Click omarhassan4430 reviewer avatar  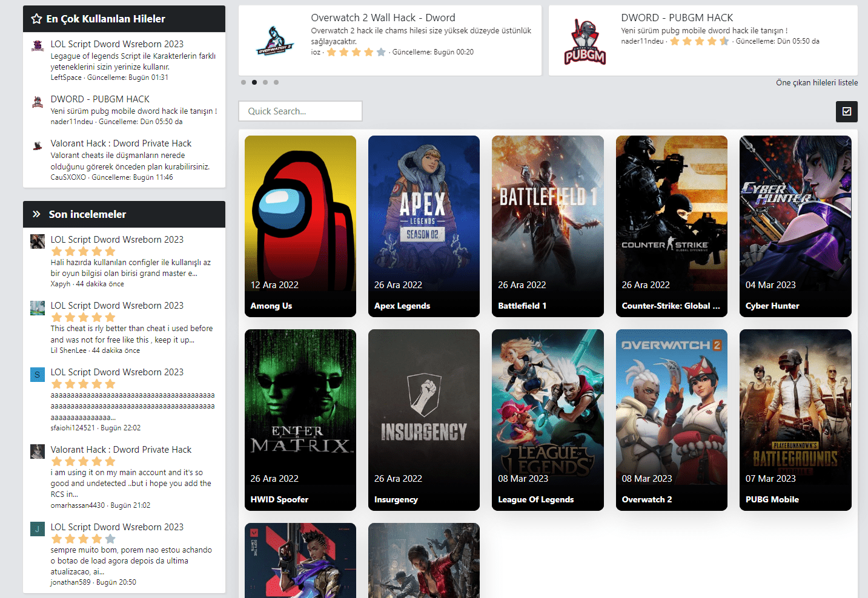pos(38,452)
